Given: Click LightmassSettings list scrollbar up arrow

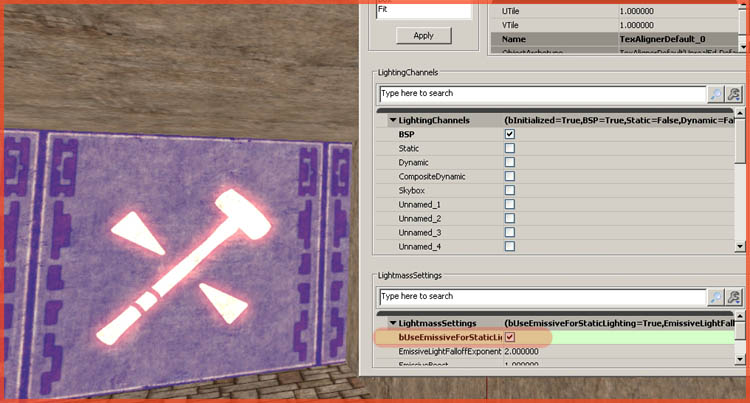Looking at the screenshot, I should [740, 316].
